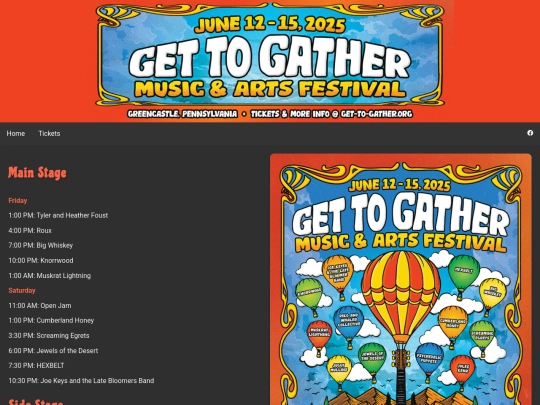Open the festival poster image
540x405 pixels.
(x=401, y=279)
